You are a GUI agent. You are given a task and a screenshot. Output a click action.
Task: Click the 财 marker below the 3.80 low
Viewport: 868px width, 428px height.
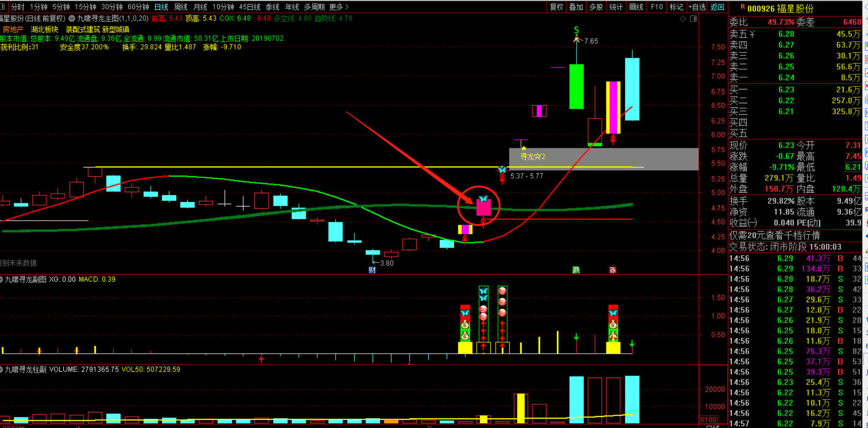pos(372,270)
